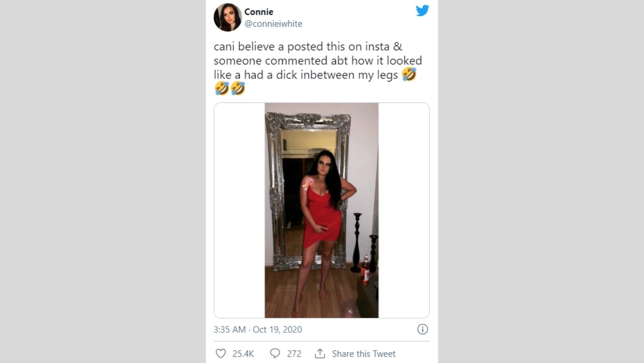This screenshot has height=363, width=644.
Task: Click the two laughing emojis on last text line
Action: pyautogui.click(x=230, y=88)
